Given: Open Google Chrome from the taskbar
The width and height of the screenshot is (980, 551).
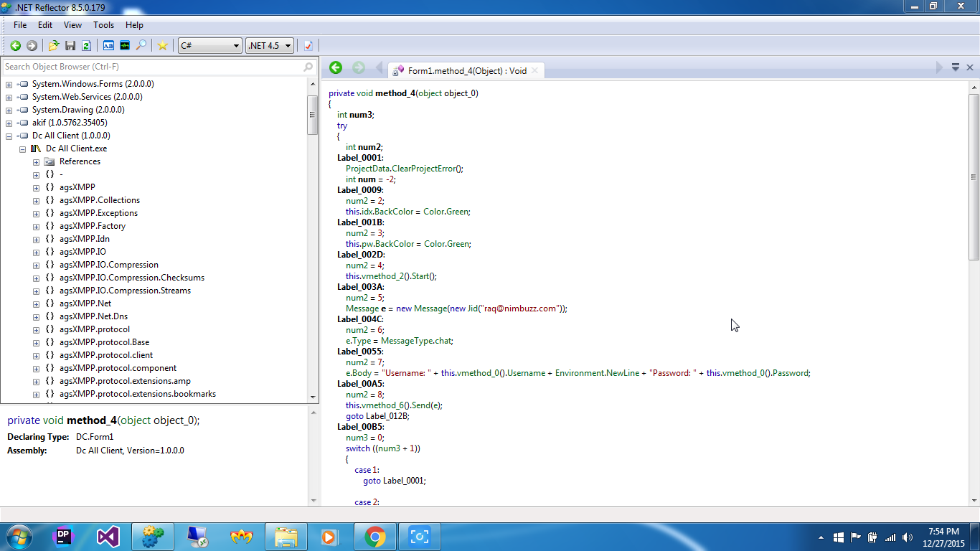Looking at the screenshot, I should (374, 537).
